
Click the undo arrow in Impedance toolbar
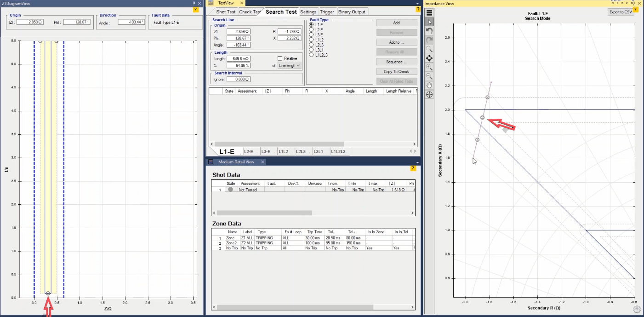click(429, 31)
